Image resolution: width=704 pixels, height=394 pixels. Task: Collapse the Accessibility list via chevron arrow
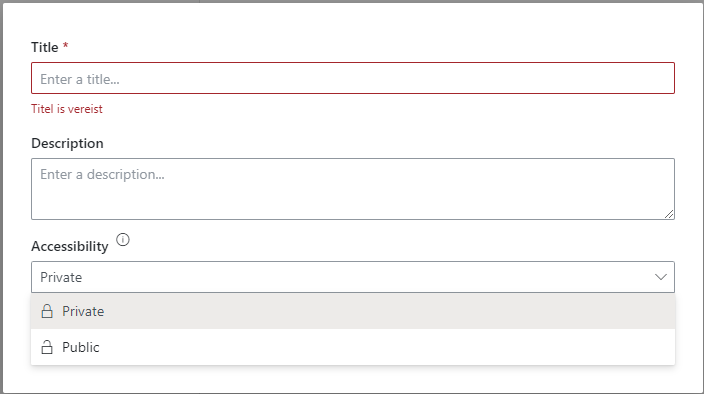coord(660,277)
